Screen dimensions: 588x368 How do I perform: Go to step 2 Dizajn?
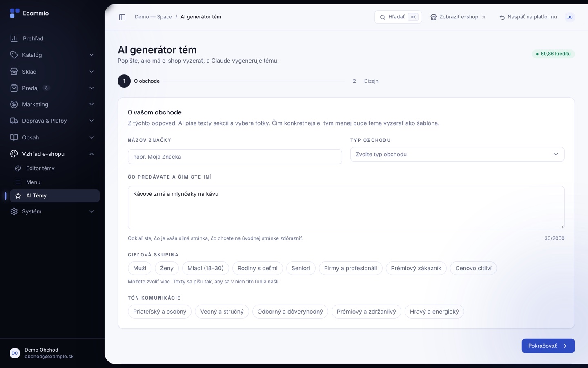(365, 81)
